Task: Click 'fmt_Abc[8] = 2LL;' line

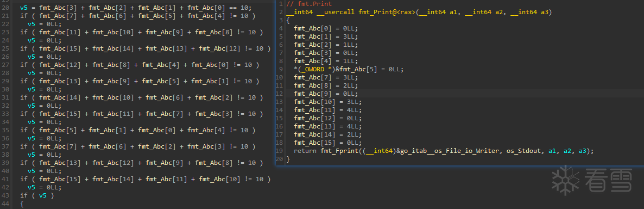Action: tap(326, 85)
